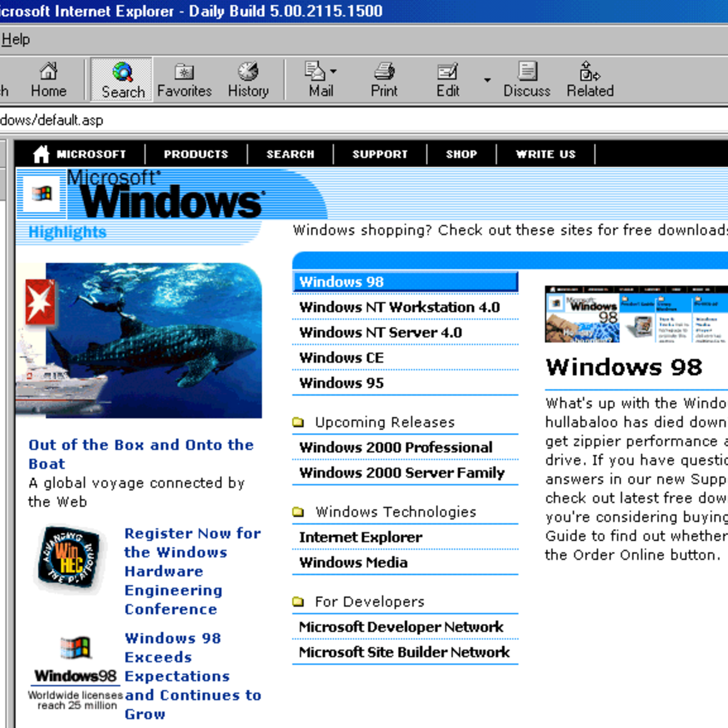Open the Search nav item on the page
Viewport: 728px width, 728px height.
pos(291,154)
